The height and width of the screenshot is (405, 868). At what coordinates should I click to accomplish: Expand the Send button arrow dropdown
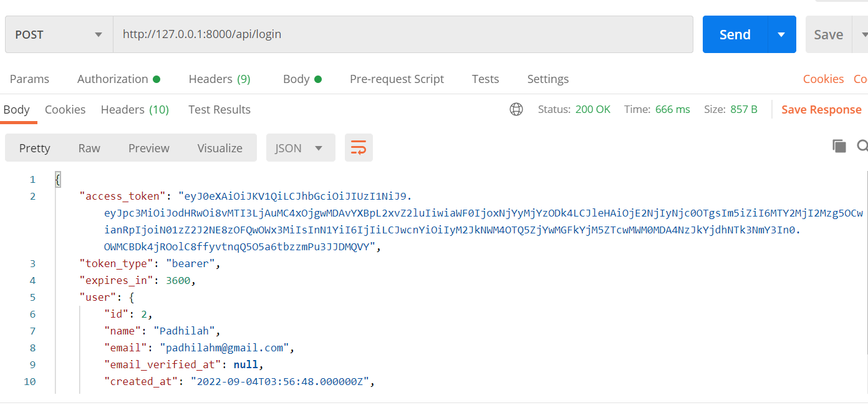(x=781, y=34)
